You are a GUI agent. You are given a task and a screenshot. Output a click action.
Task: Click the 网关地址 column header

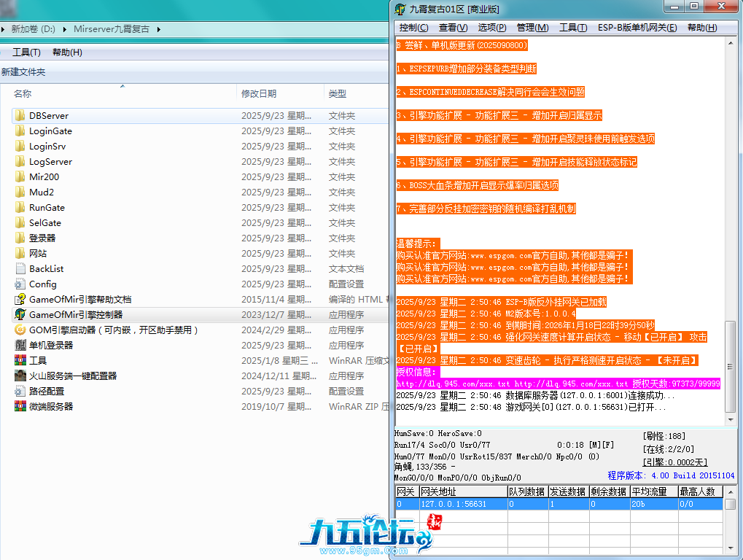[x=464, y=491]
